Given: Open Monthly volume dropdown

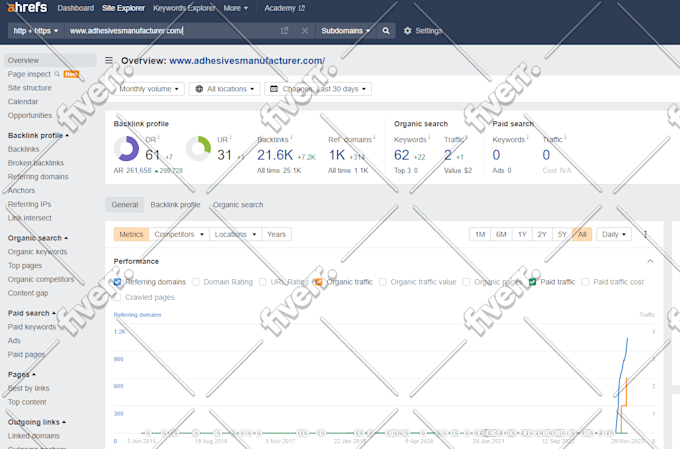Looking at the screenshot, I should pyautogui.click(x=149, y=89).
